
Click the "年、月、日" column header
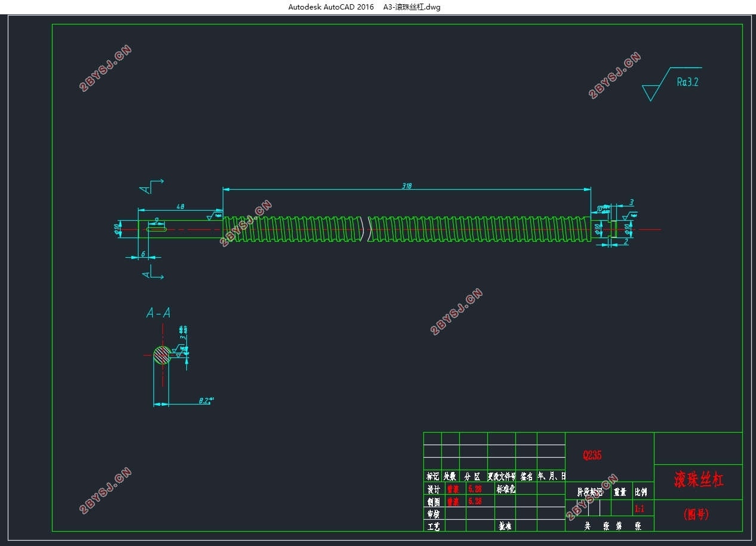[551, 476]
